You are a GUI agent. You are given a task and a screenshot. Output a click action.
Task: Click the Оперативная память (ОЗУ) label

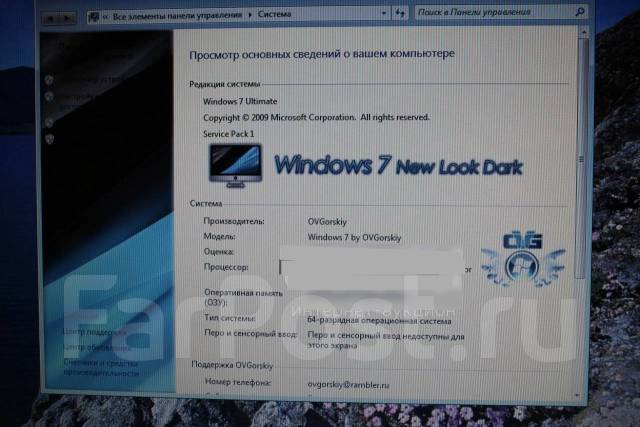click(x=243, y=298)
